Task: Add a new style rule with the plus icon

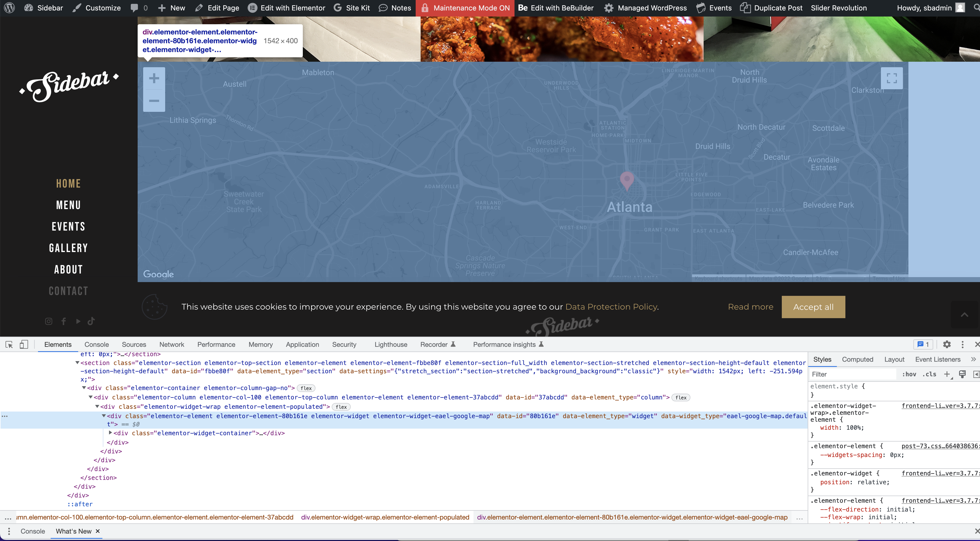Action: click(947, 374)
